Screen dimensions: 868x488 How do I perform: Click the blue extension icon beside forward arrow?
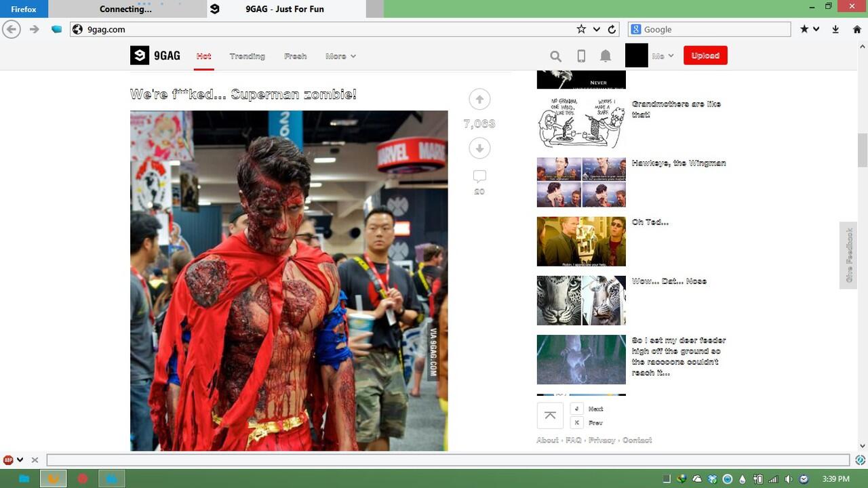[57, 29]
